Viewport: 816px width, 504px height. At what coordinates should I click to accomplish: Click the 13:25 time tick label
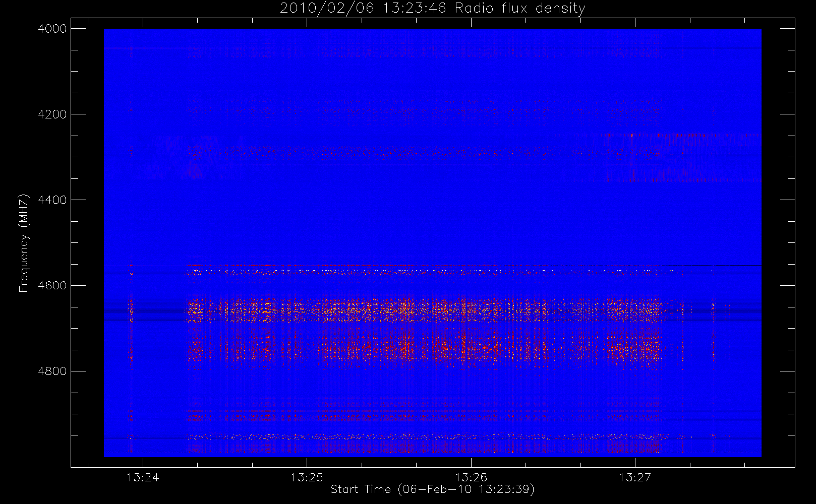307,477
